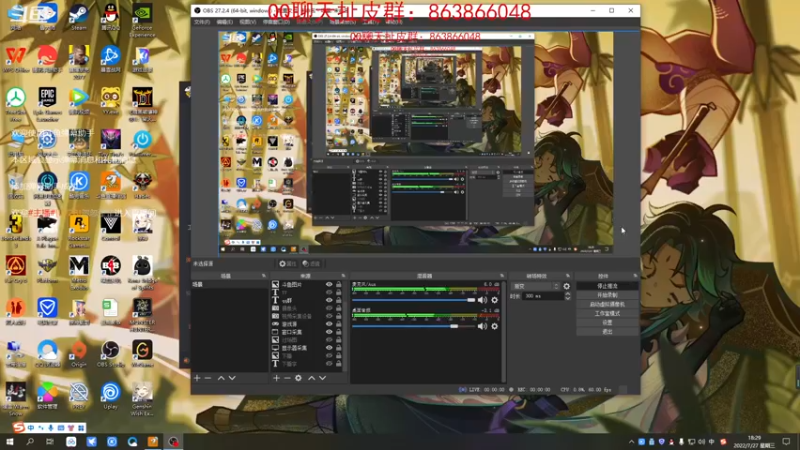Move scene down in scenes list
The height and width of the screenshot is (450, 800).
232,378
